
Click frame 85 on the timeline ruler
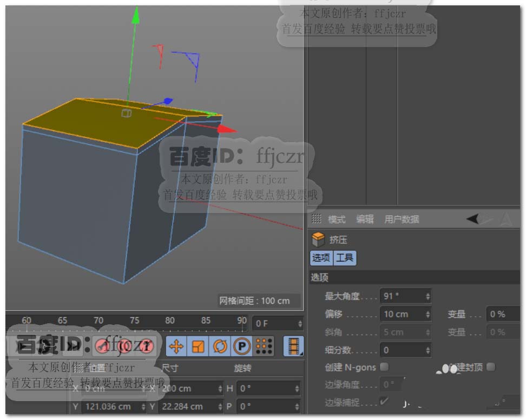coord(206,321)
